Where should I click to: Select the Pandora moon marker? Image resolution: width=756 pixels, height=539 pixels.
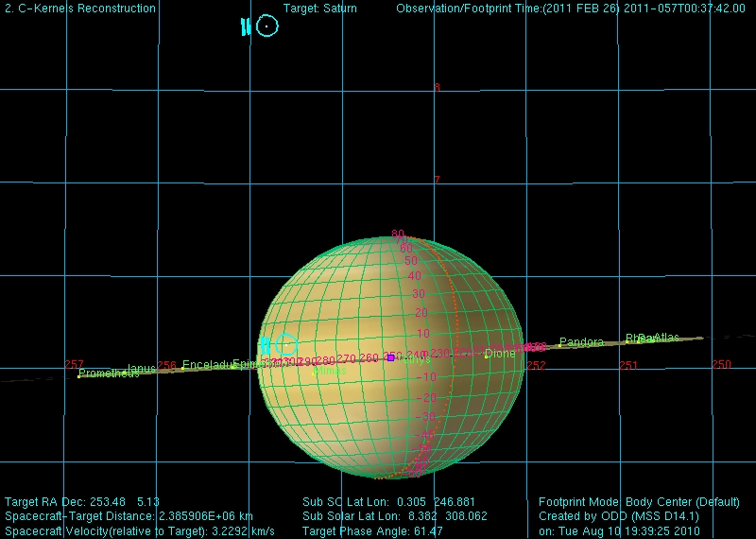(x=559, y=346)
